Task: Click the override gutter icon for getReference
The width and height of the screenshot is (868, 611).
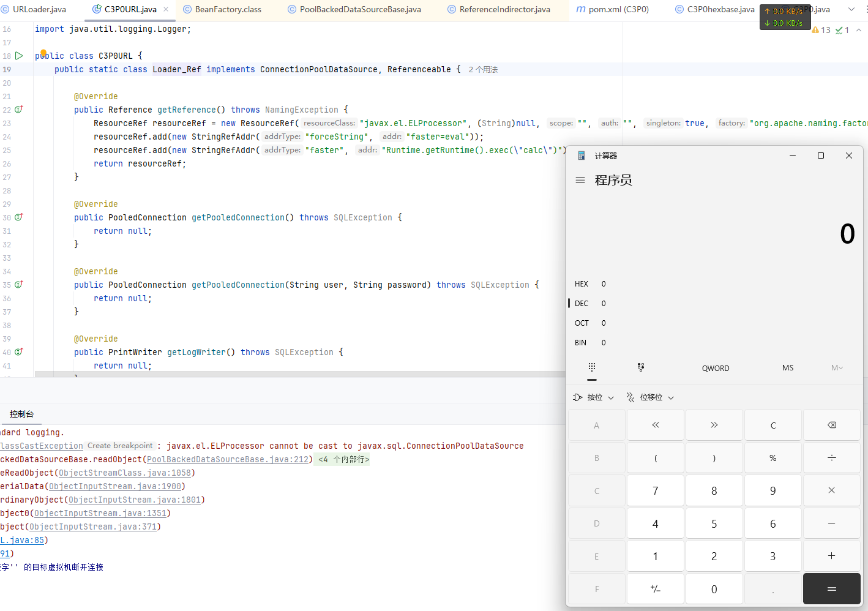Action: pyautogui.click(x=19, y=110)
